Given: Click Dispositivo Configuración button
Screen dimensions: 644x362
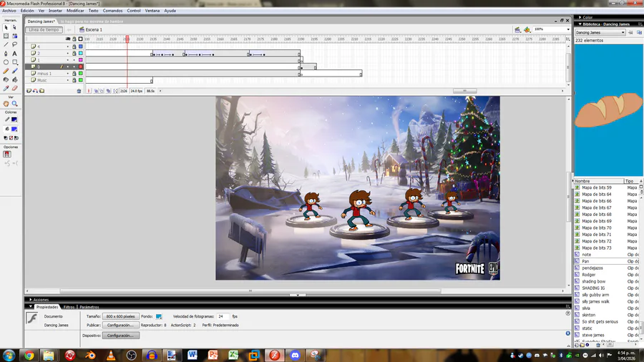Looking at the screenshot, I should click(x=120, y=336).
